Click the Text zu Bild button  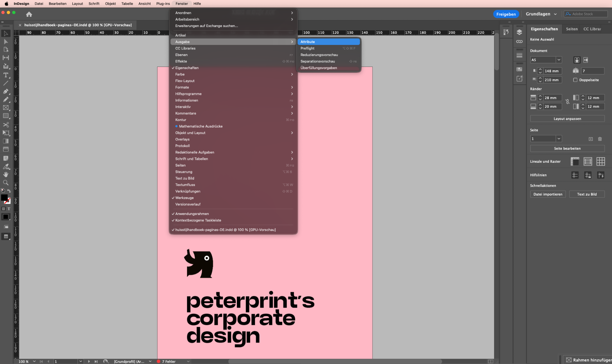coord(586,194)
